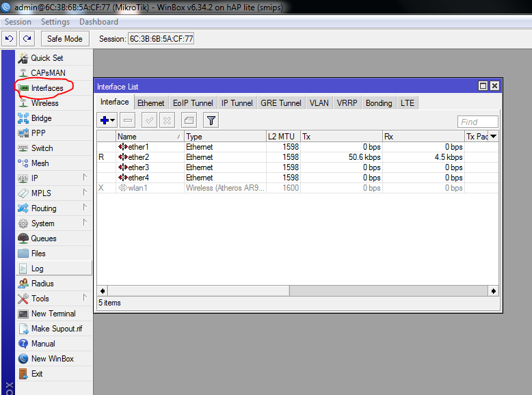This screenshot has width=532, height=395.
Task: Open Radius menu icon
Action: [x=23, y=284]
